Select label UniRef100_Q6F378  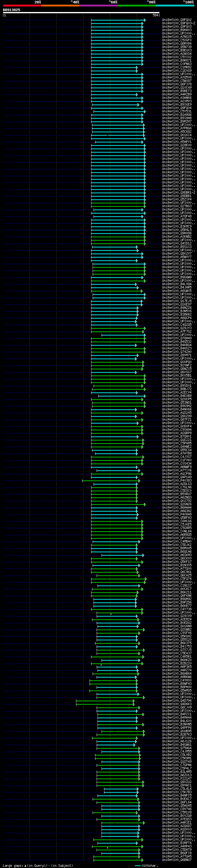177,84
